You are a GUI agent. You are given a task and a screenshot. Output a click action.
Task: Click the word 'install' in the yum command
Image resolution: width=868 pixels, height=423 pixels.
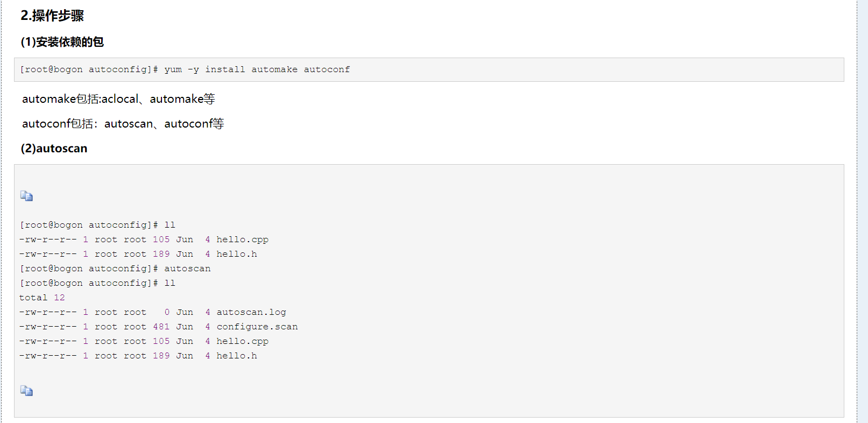pos(225,69)
